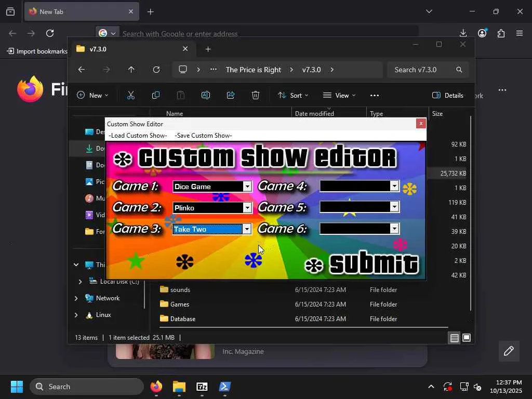The image size is (532, 399).
Task: Open the Firefox extensions icon
Action: tap(501, 33)
